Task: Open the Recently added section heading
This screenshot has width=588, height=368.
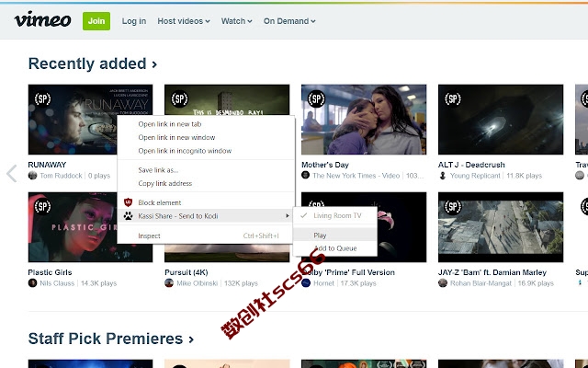Action: tap(93, 63)
